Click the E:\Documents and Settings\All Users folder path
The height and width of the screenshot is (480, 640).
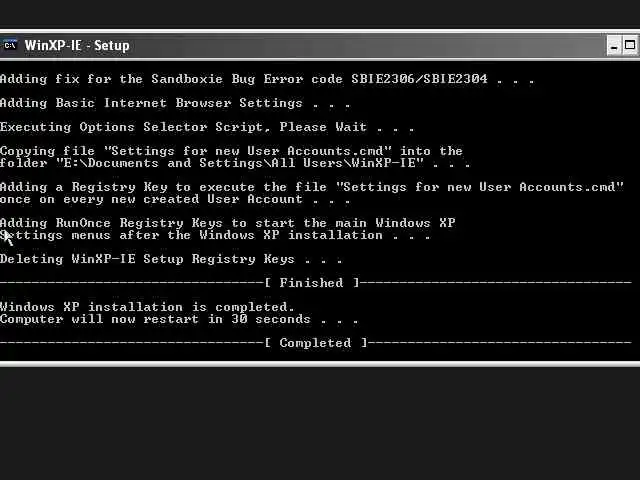click(240, 163)
